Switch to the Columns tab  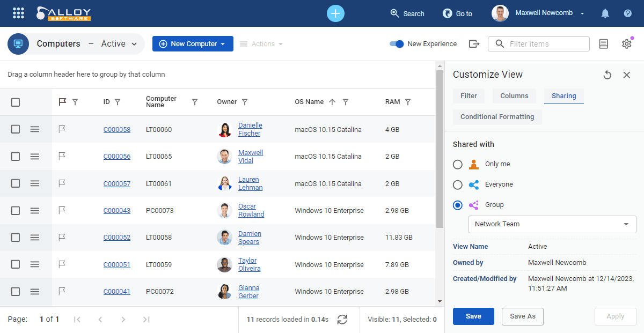click(x=514, y=96)
